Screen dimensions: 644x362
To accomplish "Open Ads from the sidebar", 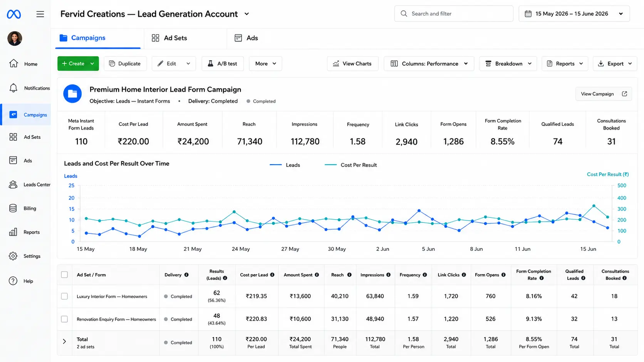I will (20, 160).
